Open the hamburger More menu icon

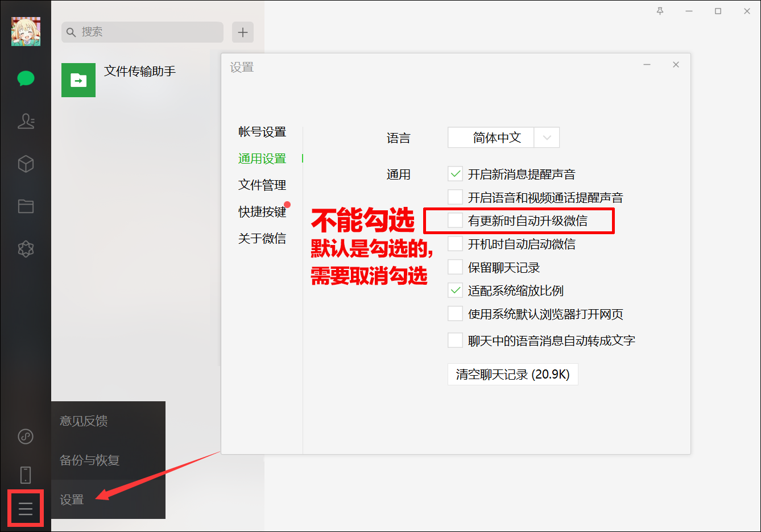26,509
